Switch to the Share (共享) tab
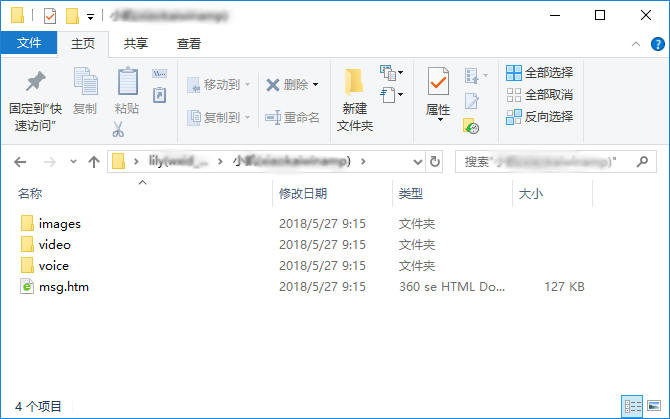The height and width of the screenshot is (419, 670). 136,44
